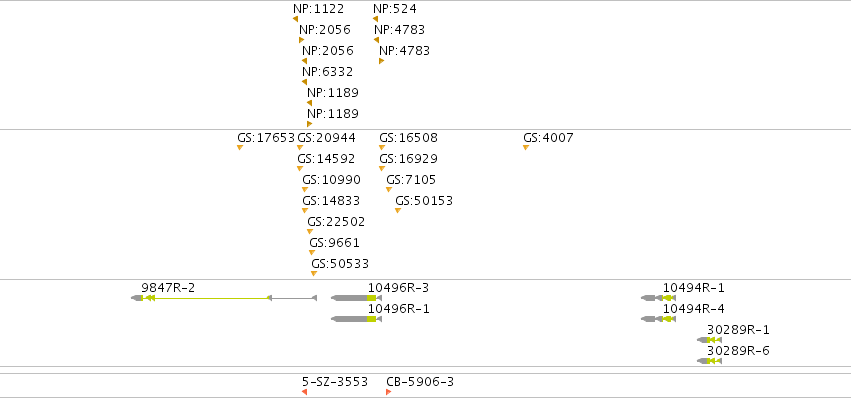Open the GS:20944 feature label
The image size is (851, 398).
point(327,138)
